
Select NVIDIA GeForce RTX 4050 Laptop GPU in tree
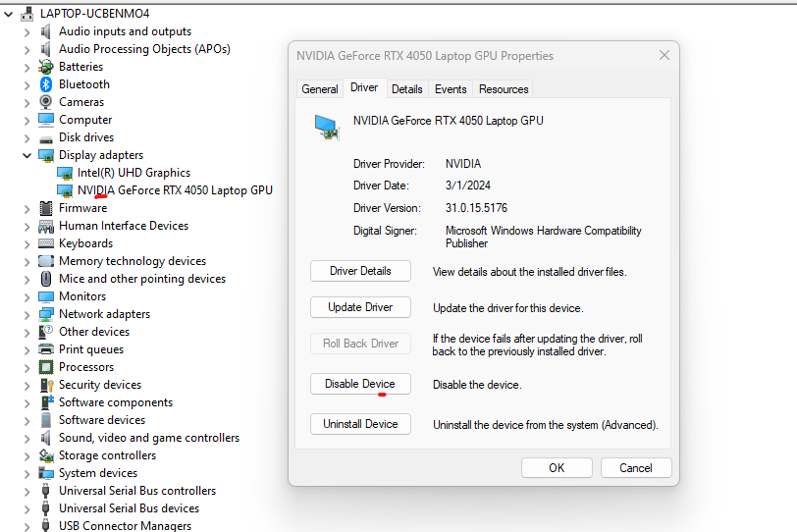(175, 190)
